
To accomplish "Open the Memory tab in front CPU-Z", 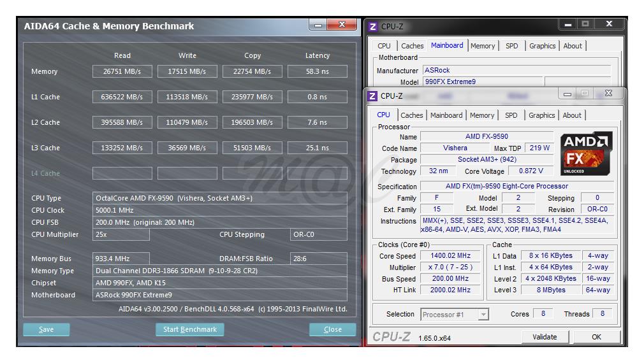I will pyautogui.click(x=482, y=115).
